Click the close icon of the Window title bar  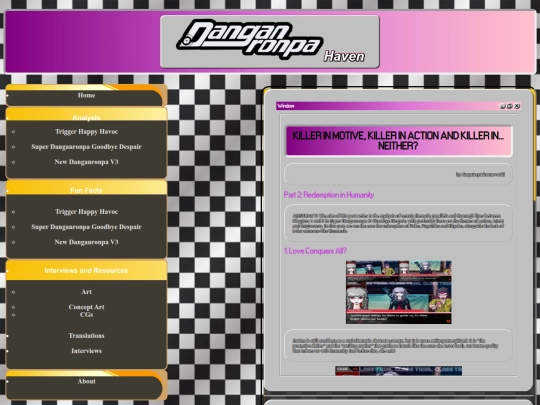(x=517, y=106)
